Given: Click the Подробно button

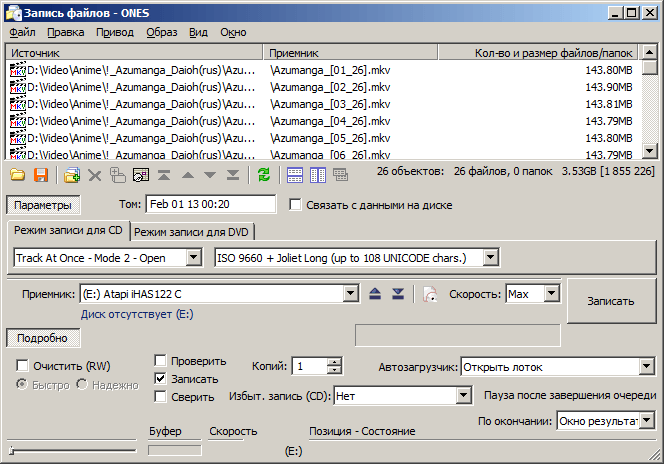Looking at the screenshot, I should (x=43, y=338).
